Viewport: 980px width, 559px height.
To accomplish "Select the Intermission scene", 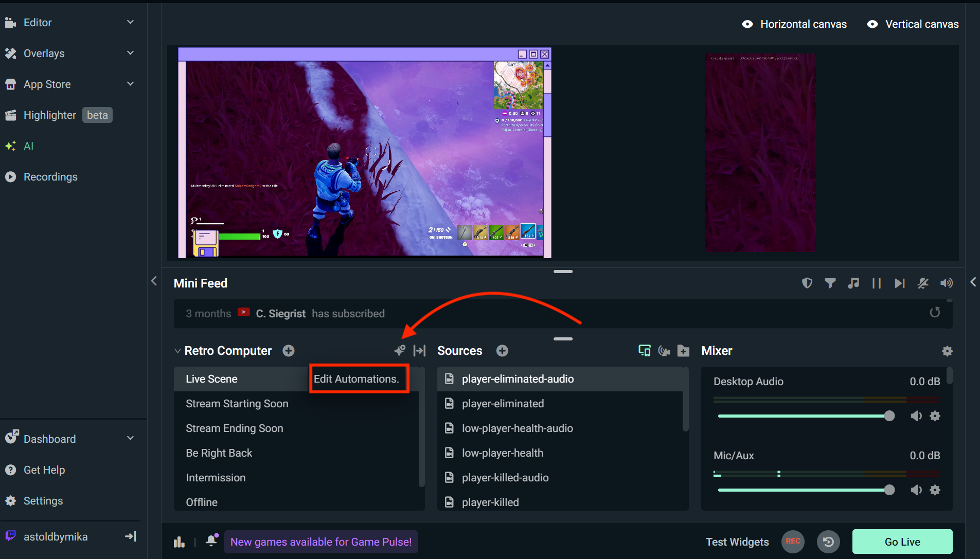I will [296, 478].
